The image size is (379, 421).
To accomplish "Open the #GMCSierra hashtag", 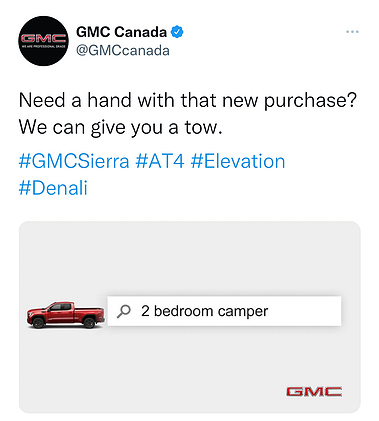I will pyautogui.click(x=74, y=161).
